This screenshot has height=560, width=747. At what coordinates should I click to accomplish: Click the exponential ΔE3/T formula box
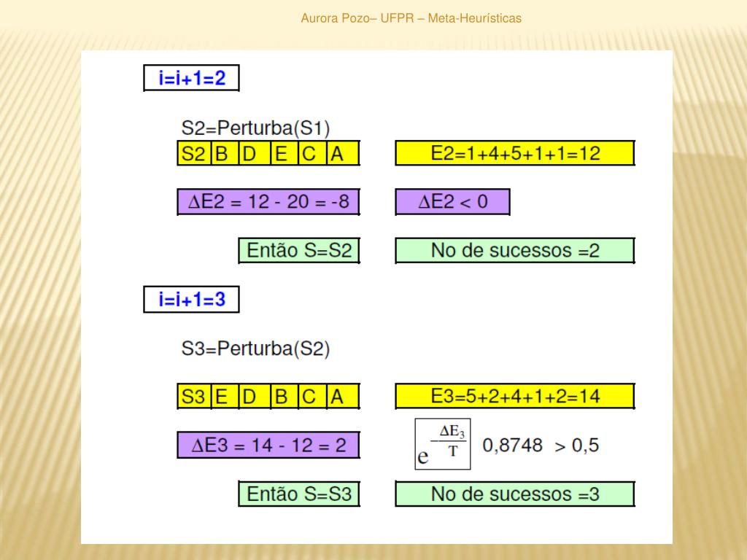[443, 444]
